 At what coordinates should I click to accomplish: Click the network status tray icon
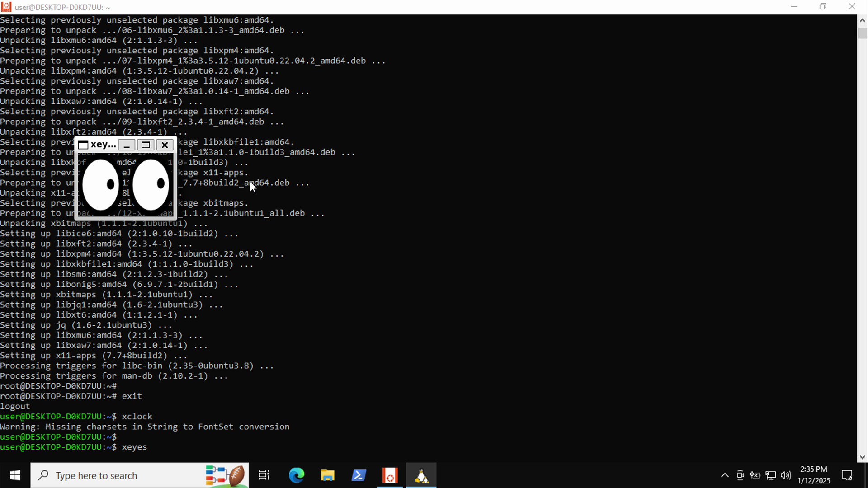tap(771, 475)
